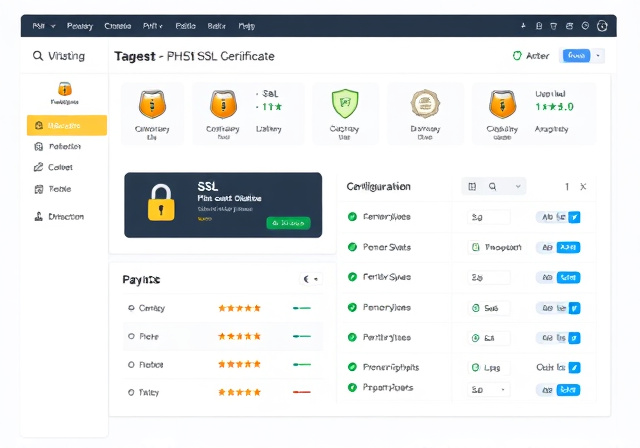This screenshot has height=448, width=640.
Task: Open the dropdown in last configuration row
Action: tap(501, 389)
